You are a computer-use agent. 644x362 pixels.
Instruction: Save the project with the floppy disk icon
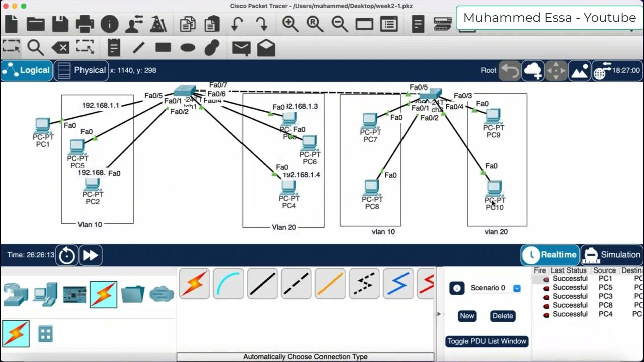pyautogui.click(x=60, y=24)
